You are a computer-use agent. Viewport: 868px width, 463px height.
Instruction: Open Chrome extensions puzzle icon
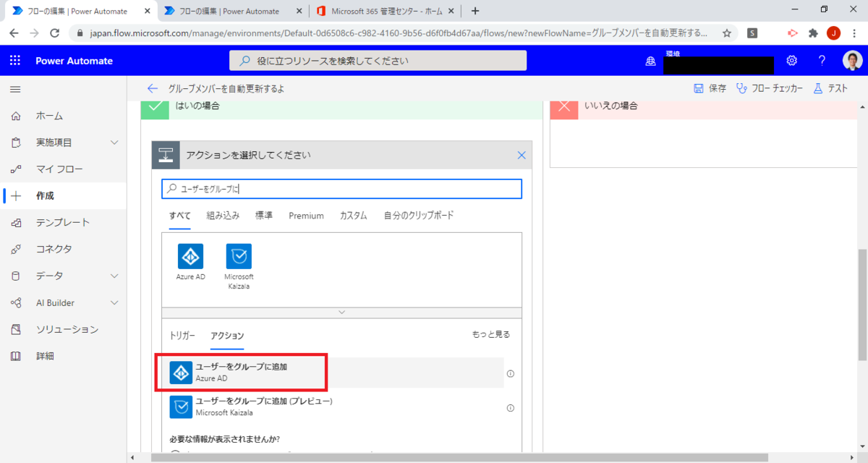coord(813,33)
